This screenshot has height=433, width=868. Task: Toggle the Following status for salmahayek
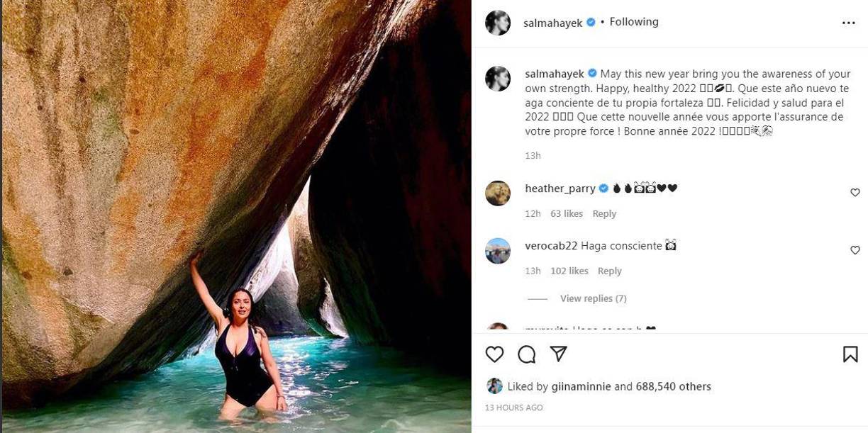(x=633, y=21)
